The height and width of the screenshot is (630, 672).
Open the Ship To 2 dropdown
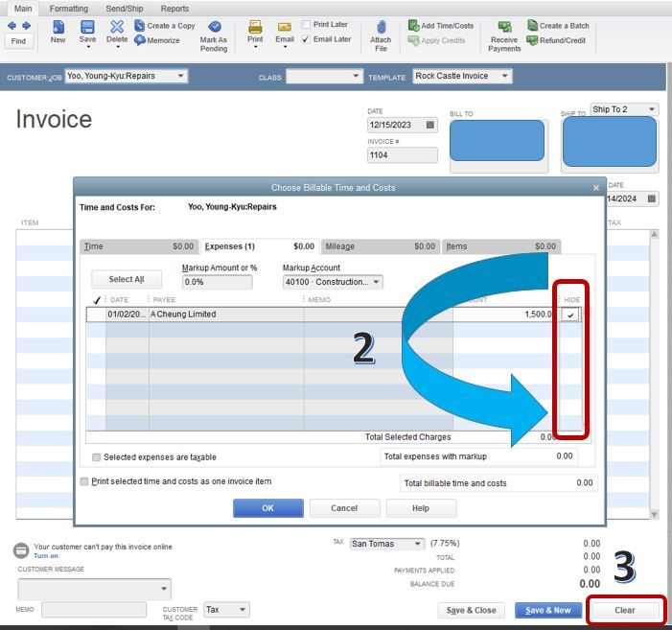click(652, 109)
